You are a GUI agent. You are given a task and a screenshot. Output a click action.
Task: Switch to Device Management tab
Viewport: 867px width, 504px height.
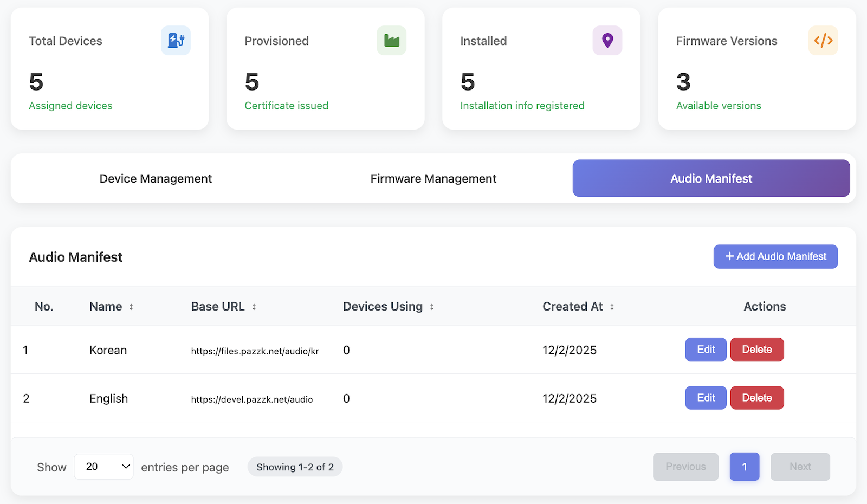pos(156,178)
